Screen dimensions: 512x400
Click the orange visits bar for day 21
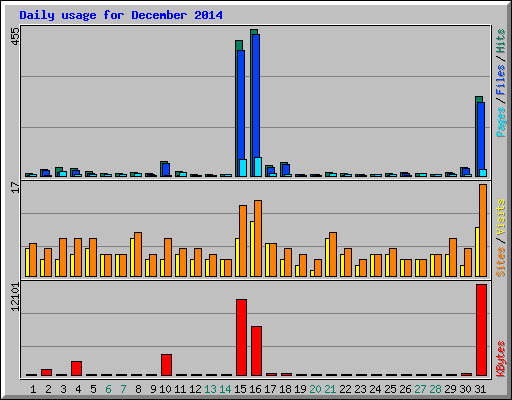pyautogui.click(x=333, y=254)
